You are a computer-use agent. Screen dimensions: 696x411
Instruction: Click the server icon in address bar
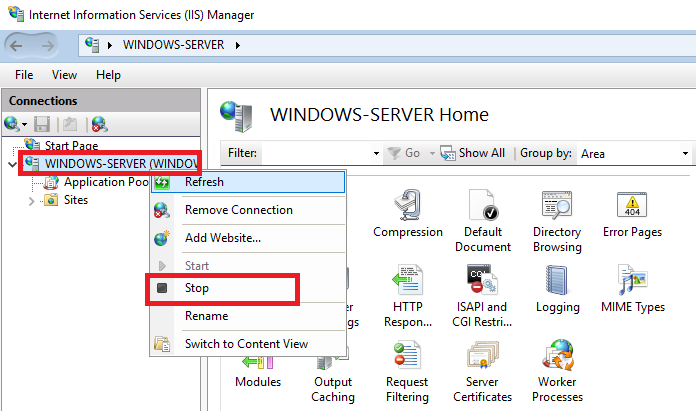[92, 45]
